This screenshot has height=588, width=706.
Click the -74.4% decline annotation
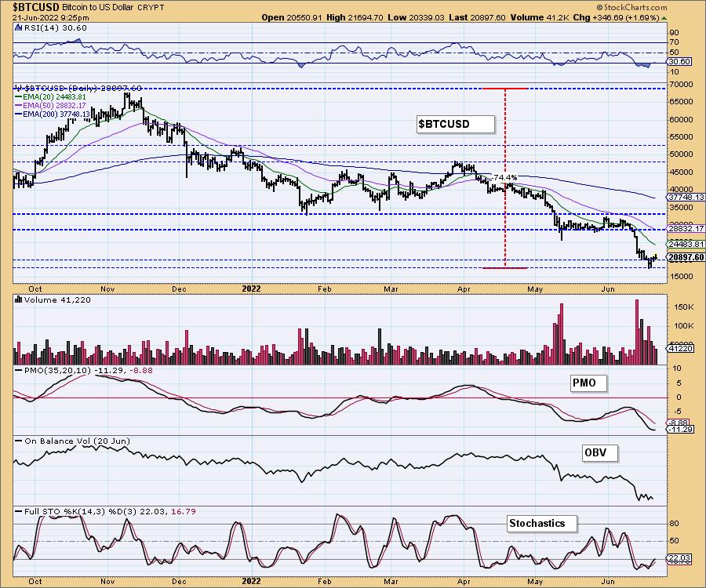click(505, 177)
